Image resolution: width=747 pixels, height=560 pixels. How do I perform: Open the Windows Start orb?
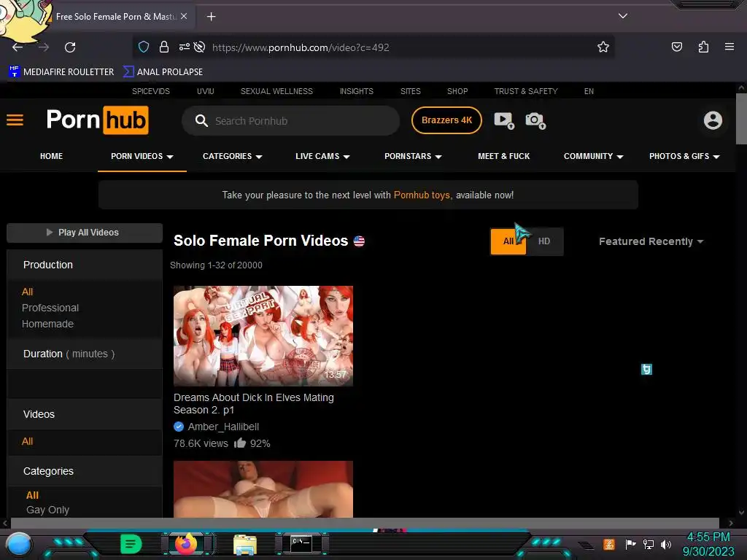(19, 544)
